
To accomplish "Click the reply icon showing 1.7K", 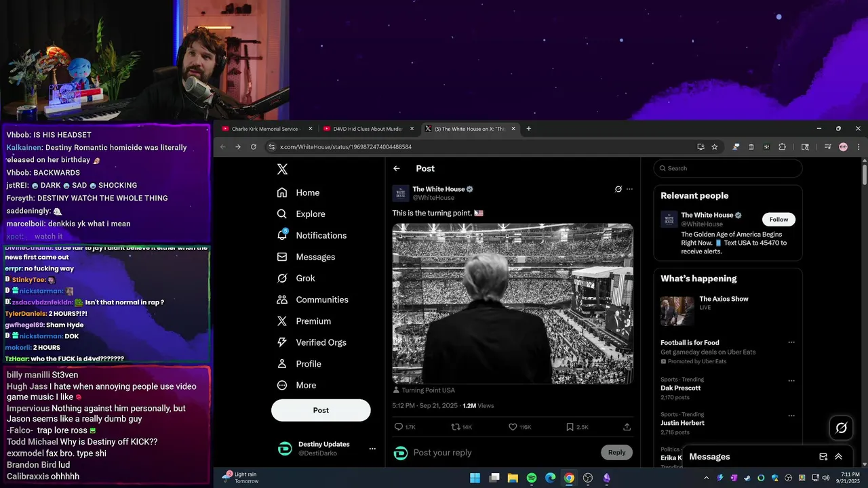I will pyautogui.click(x=405, y=427).
